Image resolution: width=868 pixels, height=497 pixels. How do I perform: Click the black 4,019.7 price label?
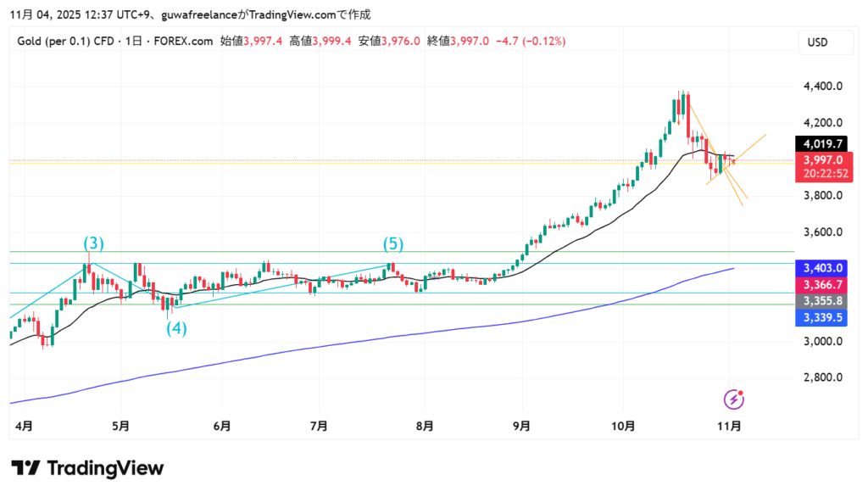821,144
